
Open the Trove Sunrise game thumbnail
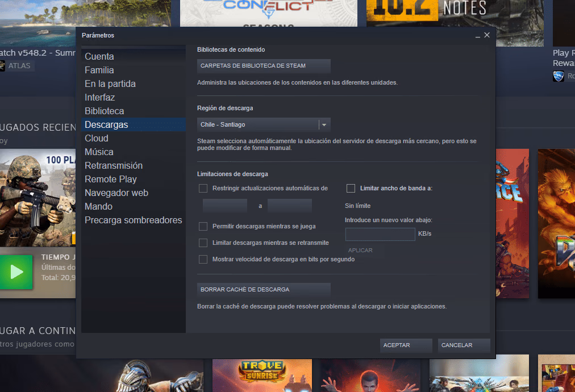tap(262, 376)
